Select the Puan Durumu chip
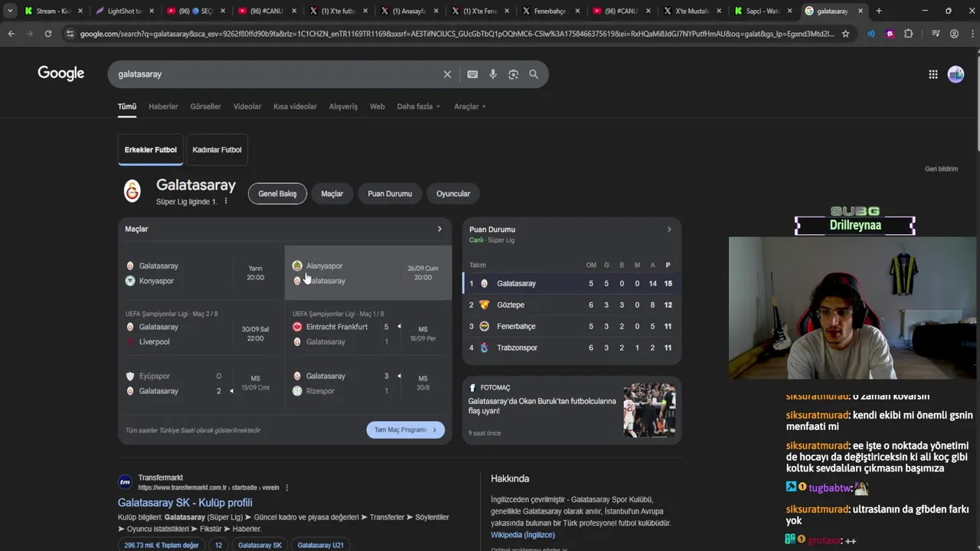This screenshot has height=551, width=980. tap(390, 194)
